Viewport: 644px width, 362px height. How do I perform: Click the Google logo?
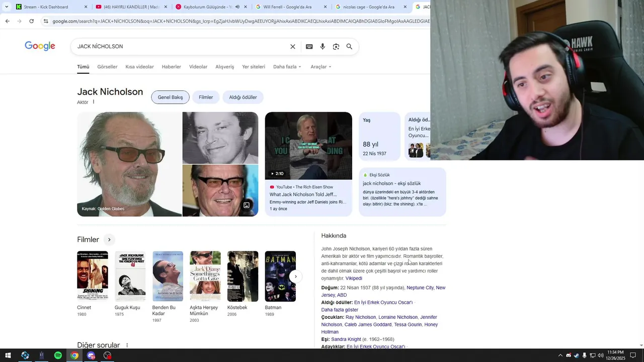point(40,46)
